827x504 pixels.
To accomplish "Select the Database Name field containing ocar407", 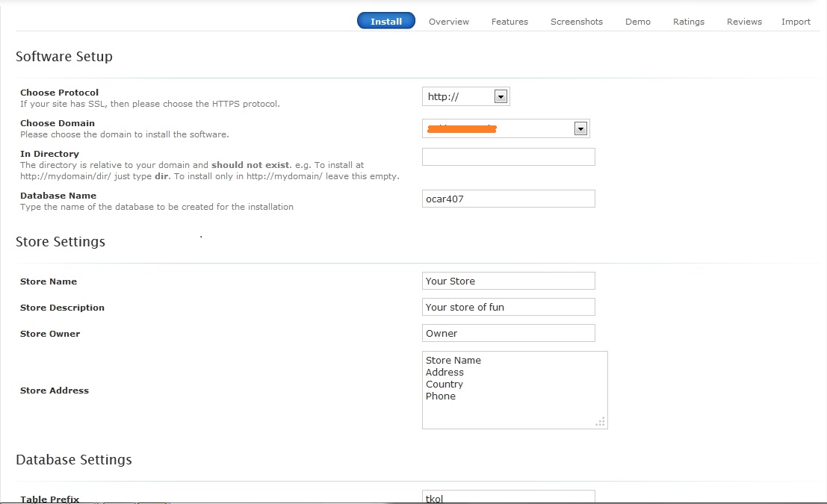I will (508, 199).
